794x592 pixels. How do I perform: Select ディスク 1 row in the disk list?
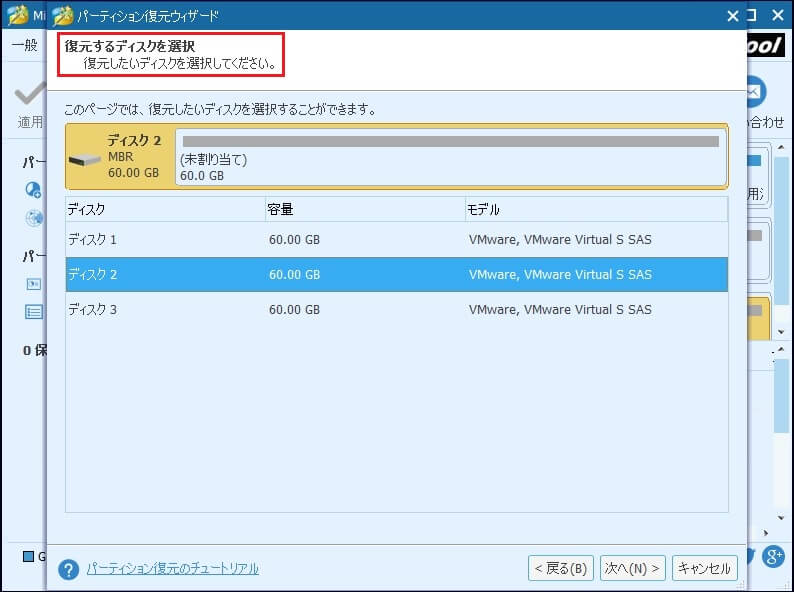[x=396, y=240]
